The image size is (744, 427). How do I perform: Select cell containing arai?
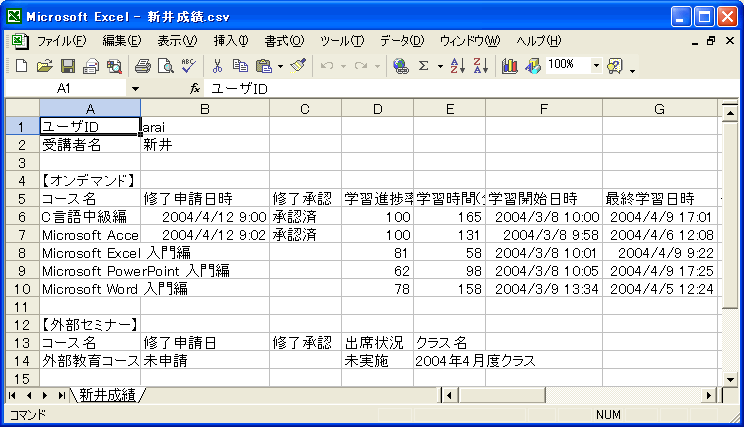205,127
